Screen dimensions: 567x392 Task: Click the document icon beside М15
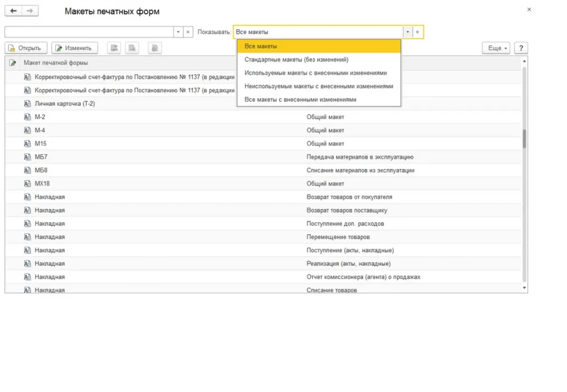(x=27, y=144)
